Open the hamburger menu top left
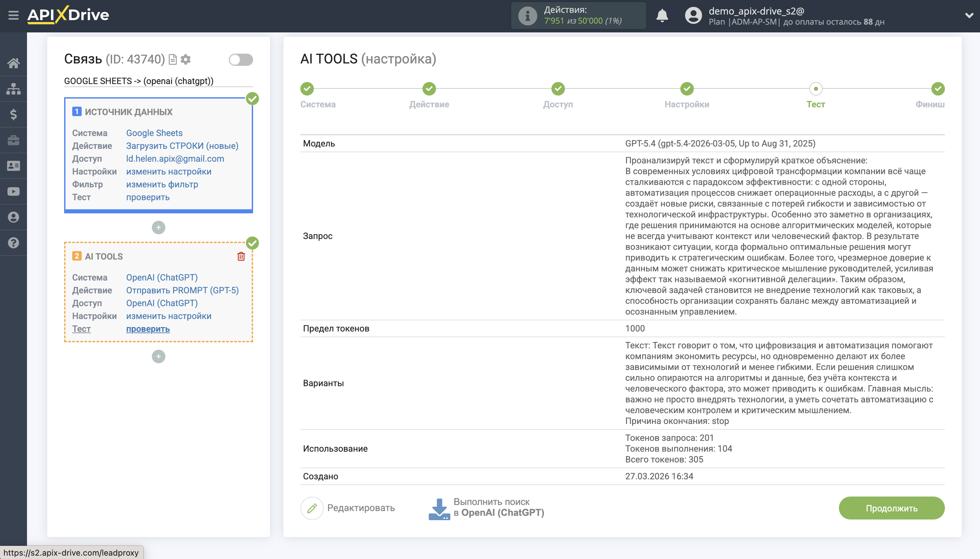This screenshot has height=559, width=980. [14, 15]
